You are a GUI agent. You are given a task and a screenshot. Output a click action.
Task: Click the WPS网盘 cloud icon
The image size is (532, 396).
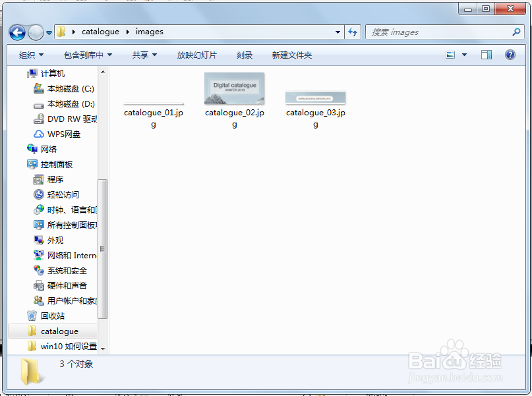pyautogui.click(x=39, y=134)
